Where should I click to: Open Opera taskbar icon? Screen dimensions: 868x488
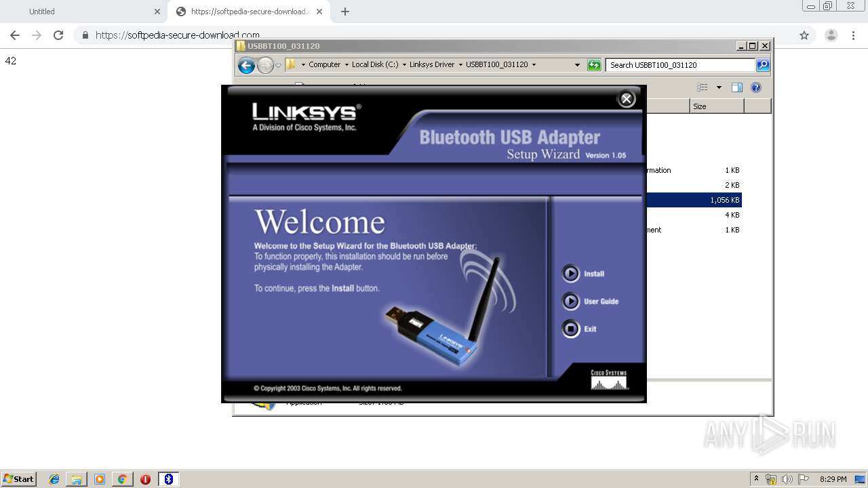(145, 479)
